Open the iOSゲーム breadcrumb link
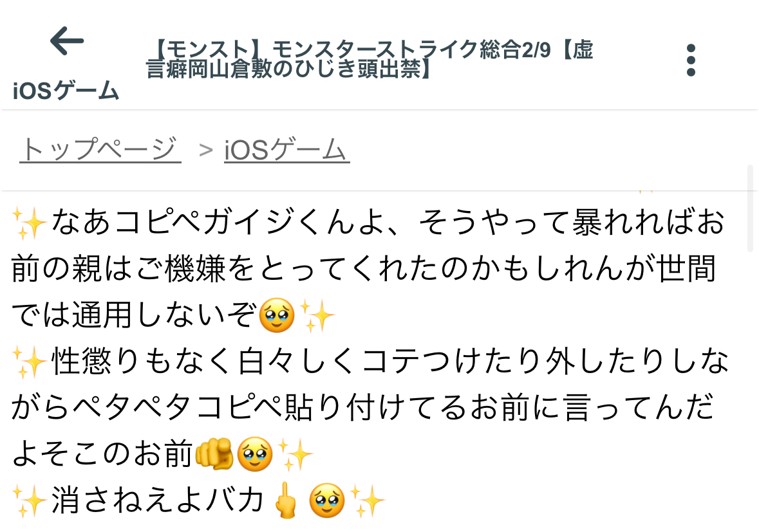 [286, 149]
